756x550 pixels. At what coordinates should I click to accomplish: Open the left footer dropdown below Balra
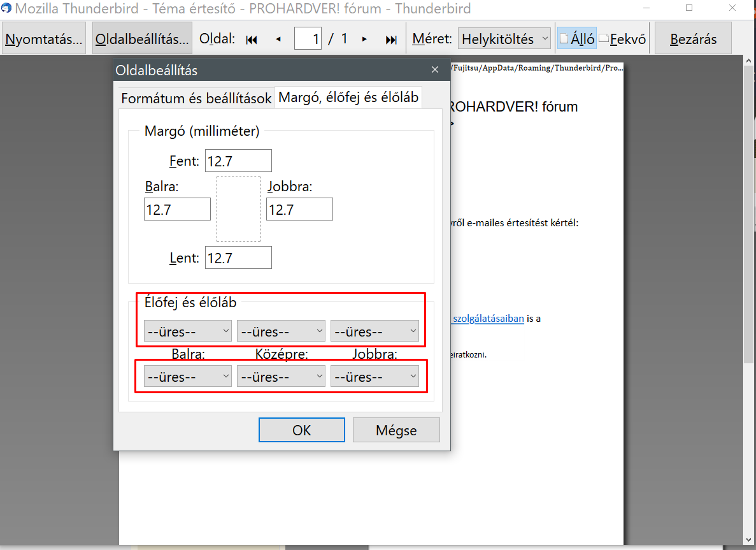pyautogui.click(x=187, y=376)
